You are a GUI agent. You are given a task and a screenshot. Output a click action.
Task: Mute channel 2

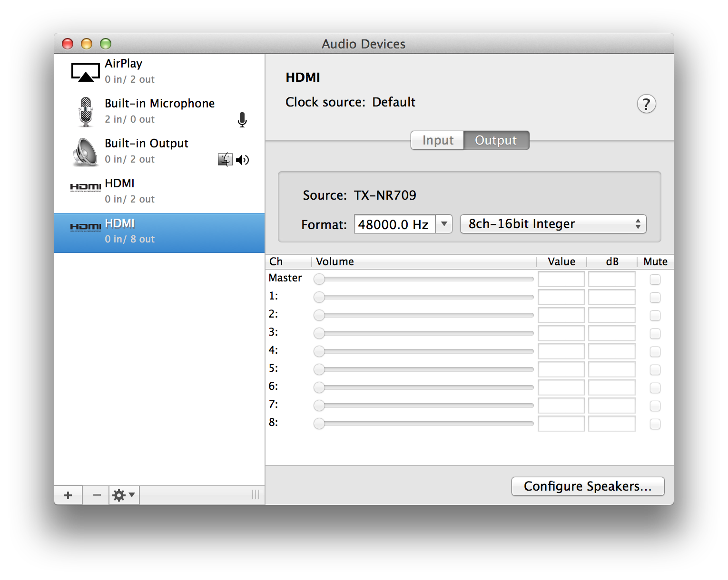pyautogui.click(x=655, y=316)
